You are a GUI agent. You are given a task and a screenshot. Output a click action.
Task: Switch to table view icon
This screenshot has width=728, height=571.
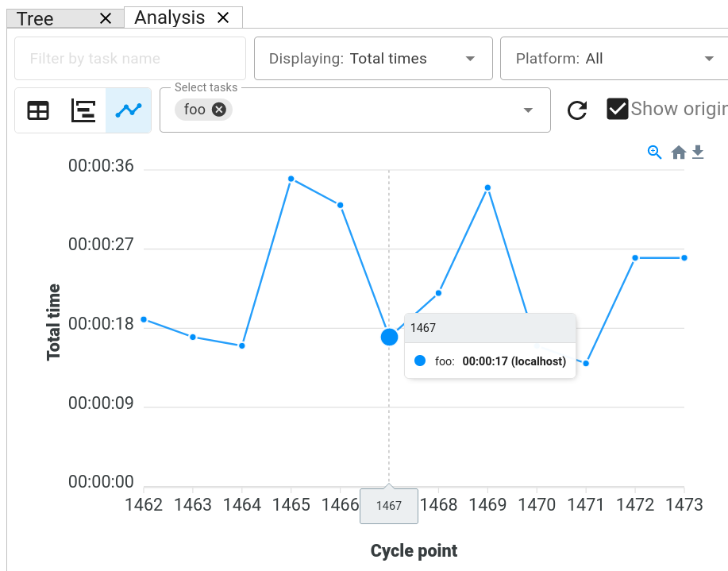38,110
